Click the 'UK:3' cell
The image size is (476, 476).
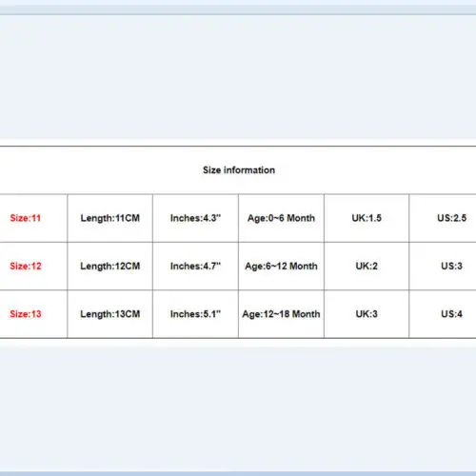coord(367,314)
